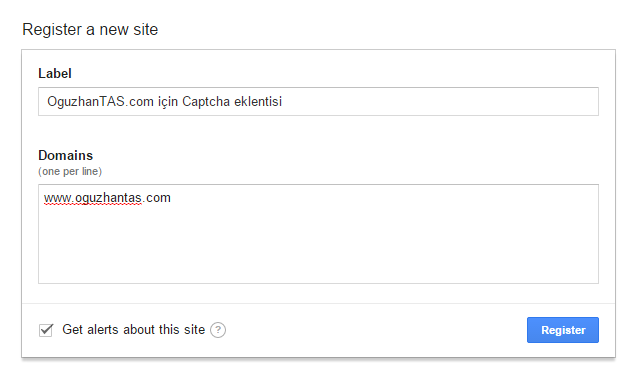Open the help icon beside Get alerts
Screen dimensions: 632x372
[x=218, y=330]
